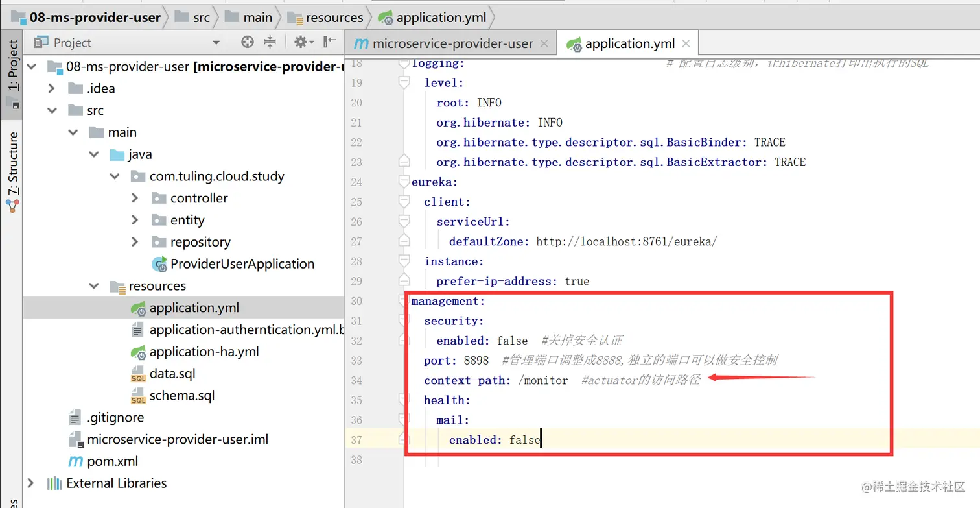Screen dimensions: 980x508
Task: Collapse the 08-ms-provider-user root node
Action: click(31, 66)
